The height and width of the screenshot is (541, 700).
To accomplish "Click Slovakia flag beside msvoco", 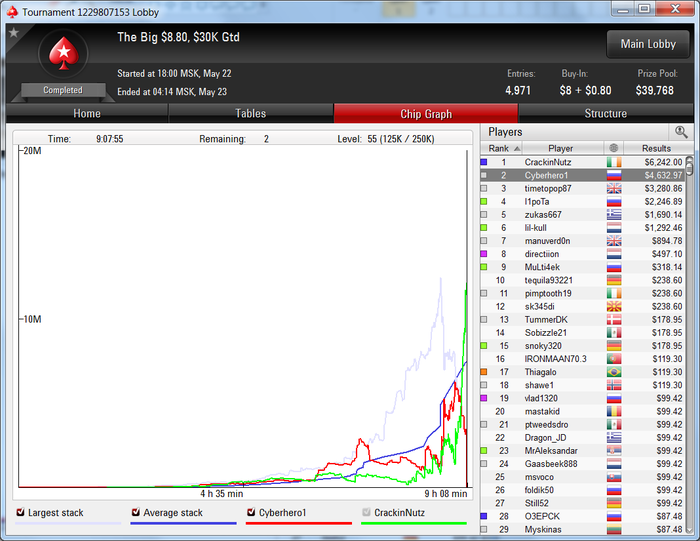I will click(x=614, y=477).
